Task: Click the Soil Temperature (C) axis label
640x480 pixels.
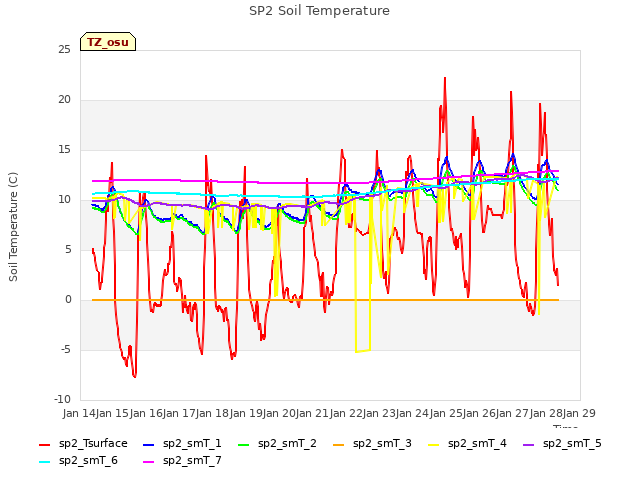Action: (x=13, y=227)
